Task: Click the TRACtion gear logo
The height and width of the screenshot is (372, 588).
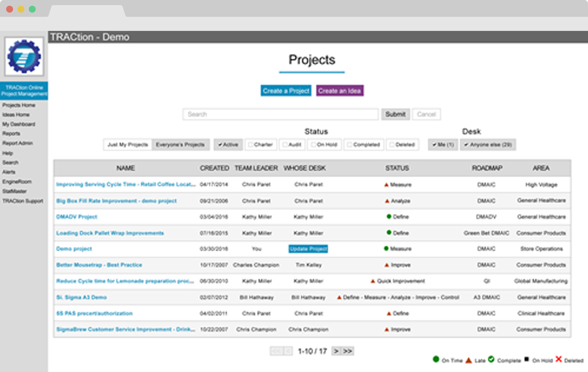Action: click(24, 57)
